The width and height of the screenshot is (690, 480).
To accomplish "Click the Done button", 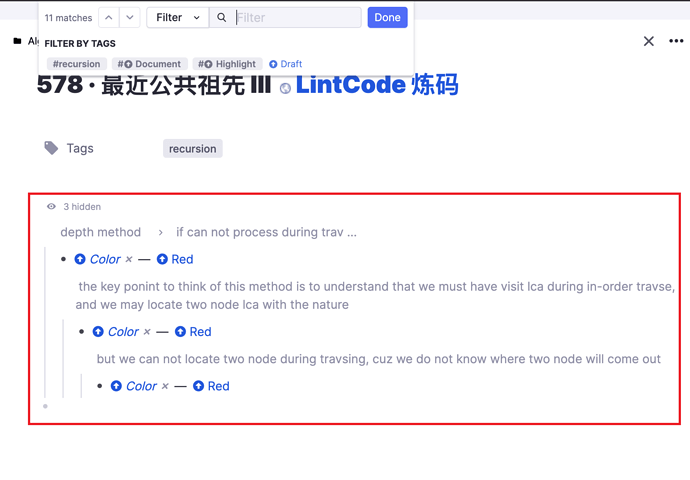I will coord(387,18).
